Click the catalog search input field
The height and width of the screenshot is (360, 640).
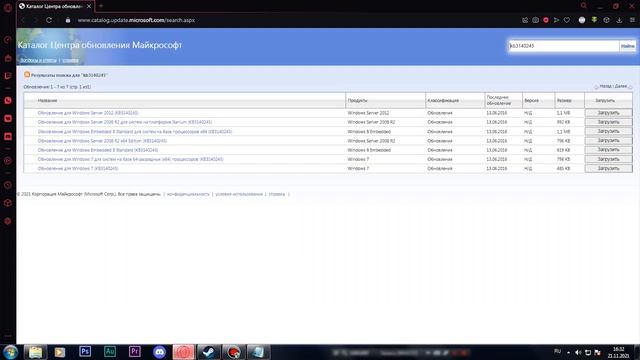pos(563,46)
